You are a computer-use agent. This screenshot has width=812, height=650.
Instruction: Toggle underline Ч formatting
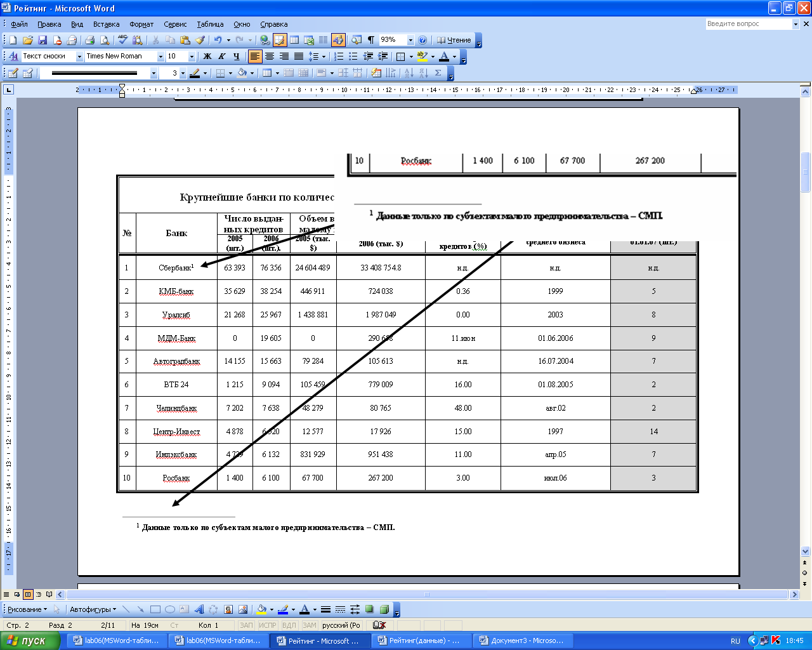pyautogui.click(x=236, y=56)
